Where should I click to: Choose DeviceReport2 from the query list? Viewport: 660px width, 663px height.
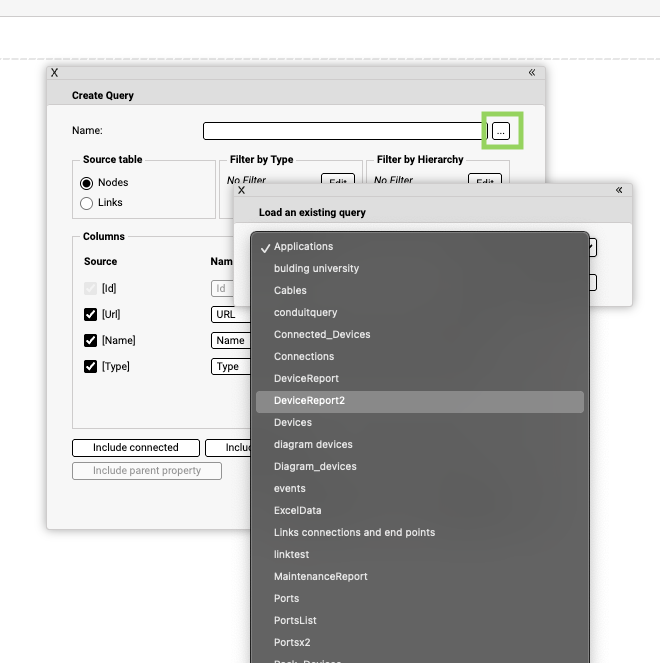click(309, 401)
